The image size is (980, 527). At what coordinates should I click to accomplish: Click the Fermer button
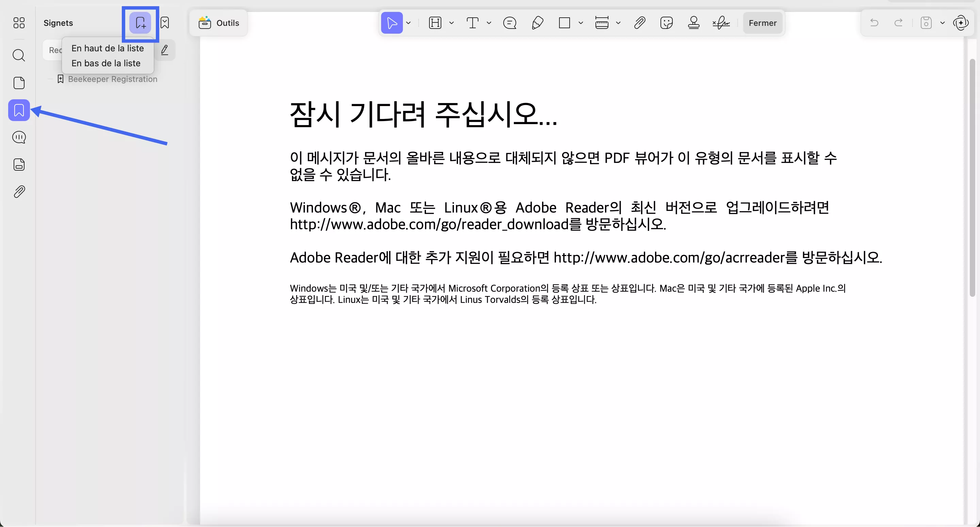[x=762, y=23]
